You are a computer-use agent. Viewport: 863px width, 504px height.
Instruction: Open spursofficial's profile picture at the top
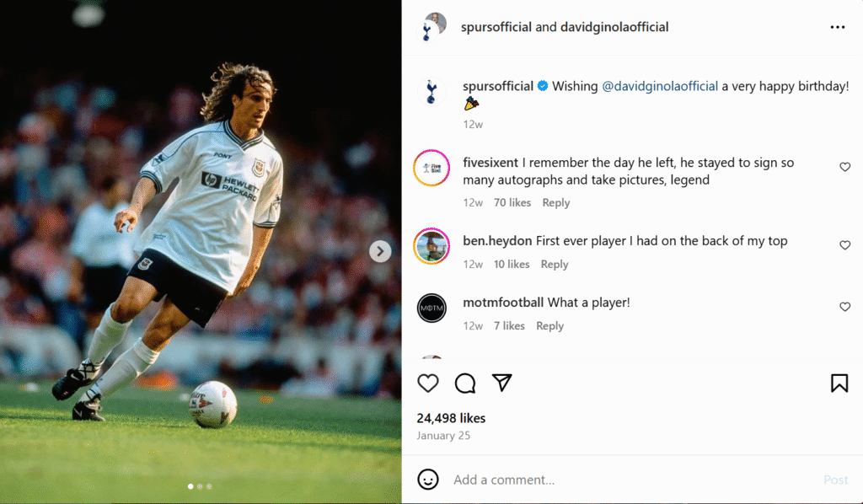[431, 26]
